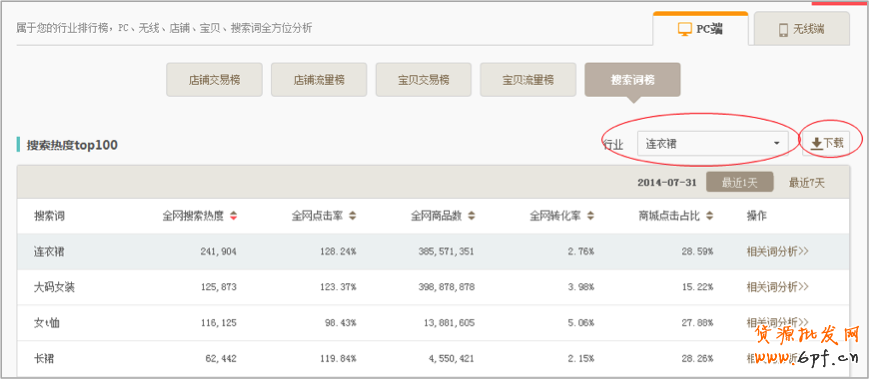The height and width of the screenshot is (379, 869).
Task: Open the 行业 dropdown showing 连衣裙
Action: (713, 144)
